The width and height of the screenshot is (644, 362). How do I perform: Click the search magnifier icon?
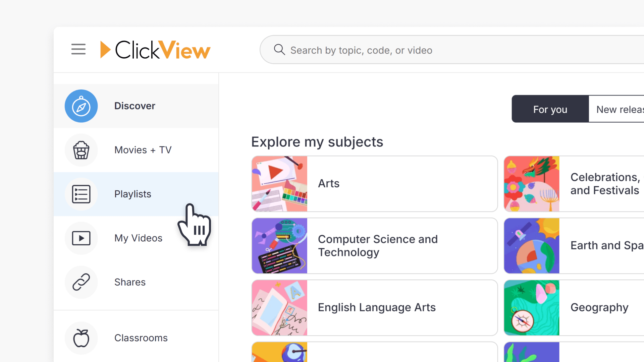[279, 50]
